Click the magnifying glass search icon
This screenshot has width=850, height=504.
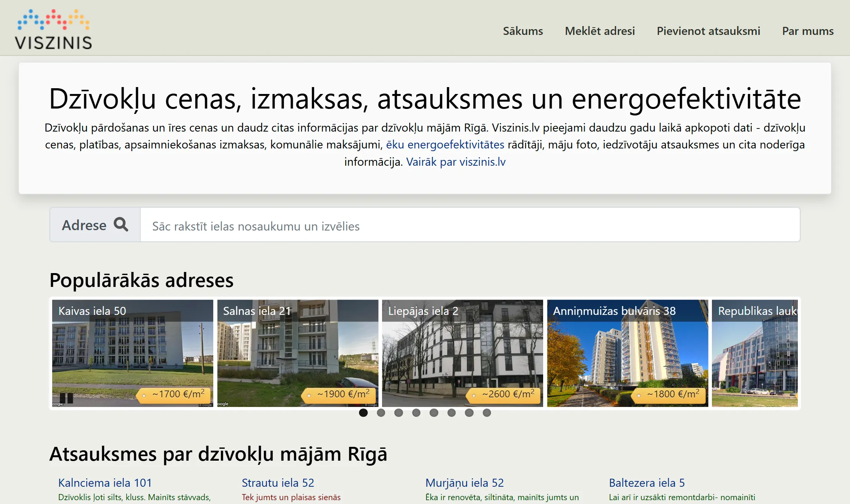(121, 224)
